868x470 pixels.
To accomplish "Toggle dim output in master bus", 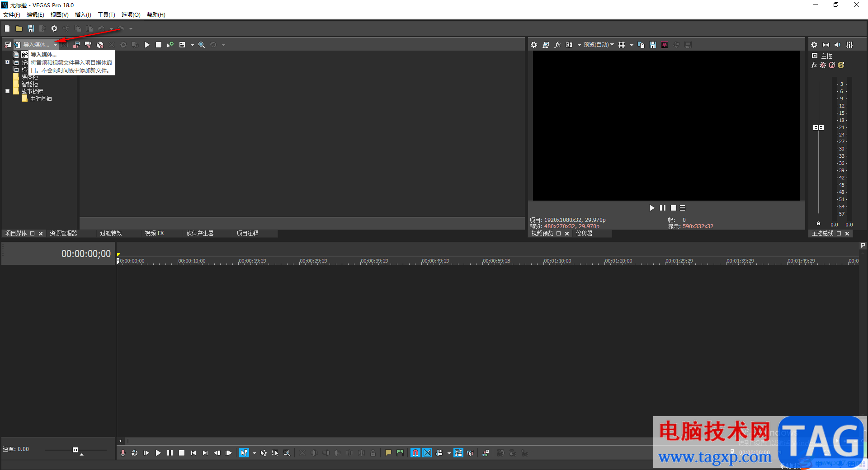I will pyautogui.click(x=838, y=45).
